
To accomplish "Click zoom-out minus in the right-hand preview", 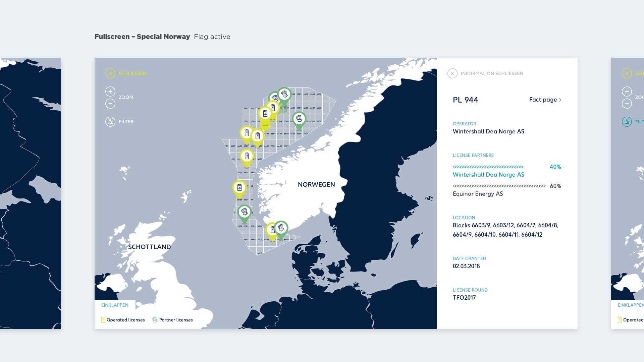I will [x=627, y=104].
